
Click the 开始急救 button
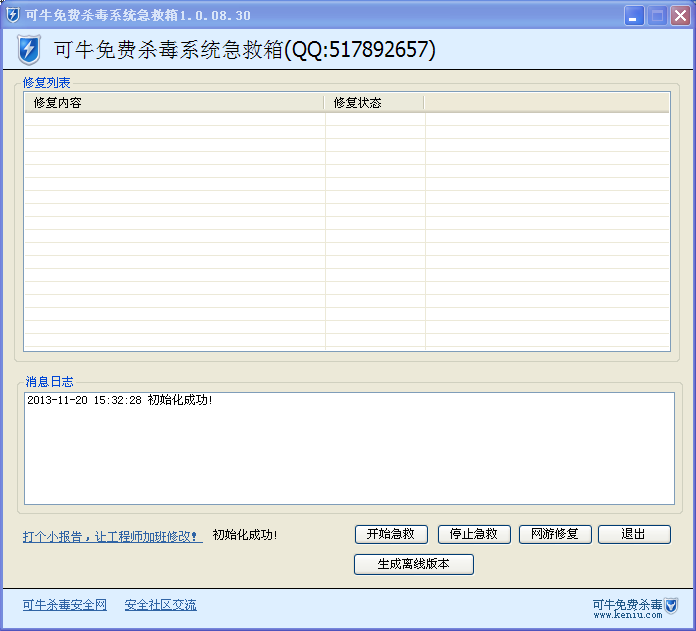[x=391, y=534]
